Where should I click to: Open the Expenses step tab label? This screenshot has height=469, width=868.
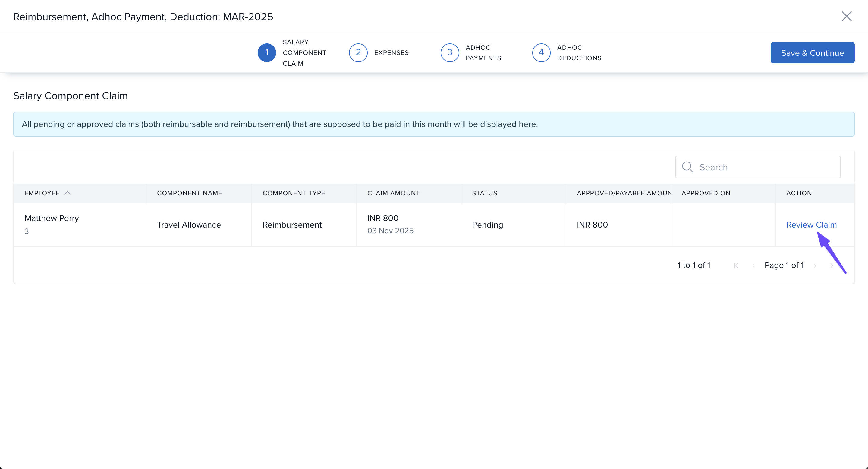point(391,52)
